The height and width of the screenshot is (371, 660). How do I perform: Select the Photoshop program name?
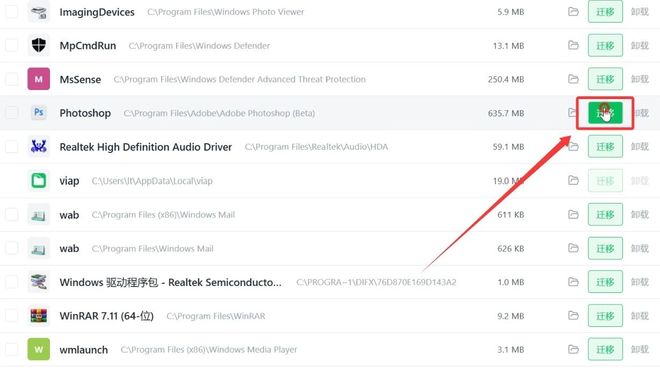(85, 113)
